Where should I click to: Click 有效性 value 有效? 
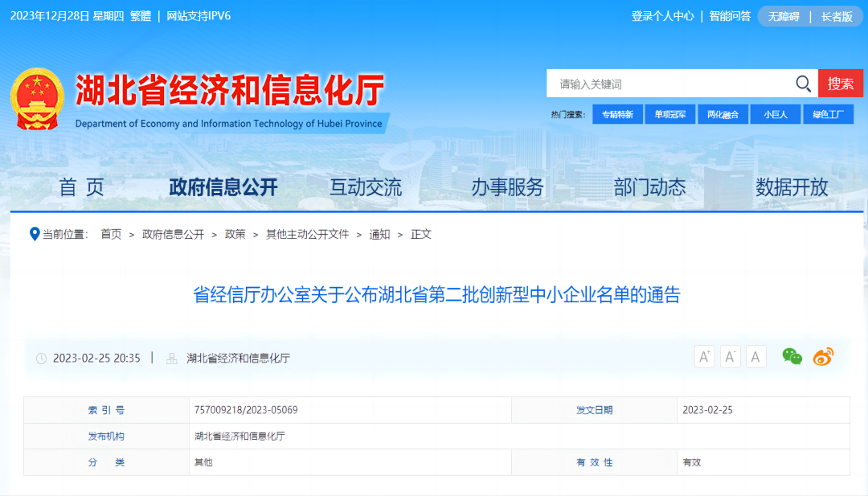pos(691,462)
